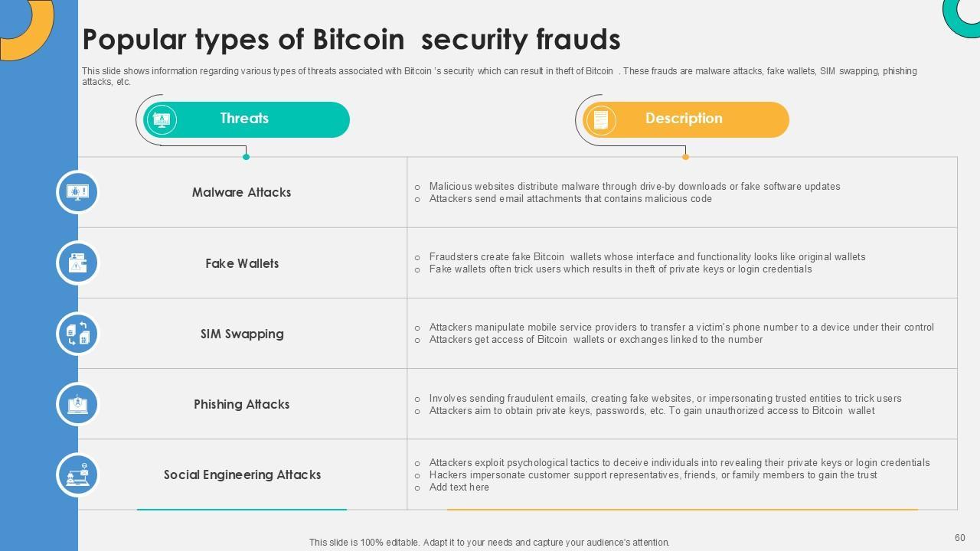Select the Fake Wallets row label

pyautogui.click(x=242, y=263)
